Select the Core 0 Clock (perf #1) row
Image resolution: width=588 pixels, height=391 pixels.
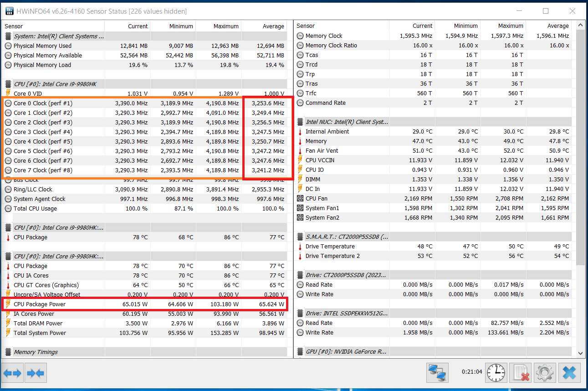145,103
